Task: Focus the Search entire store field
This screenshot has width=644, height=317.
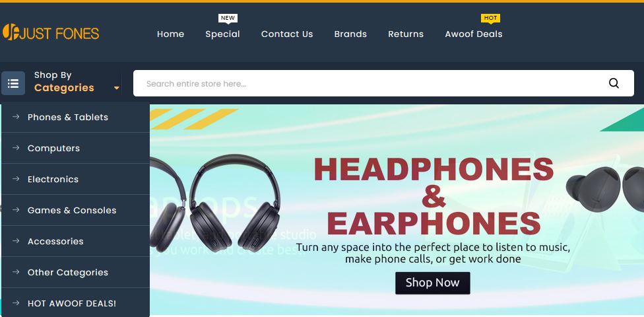Action: pos(370,83)
